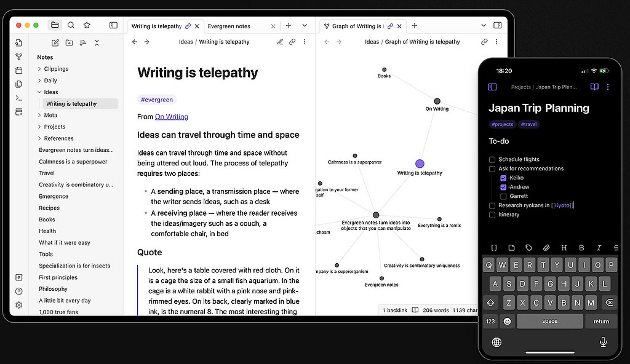Check Itinerary checkbox

pyautogui.click(x=492, y=215)
